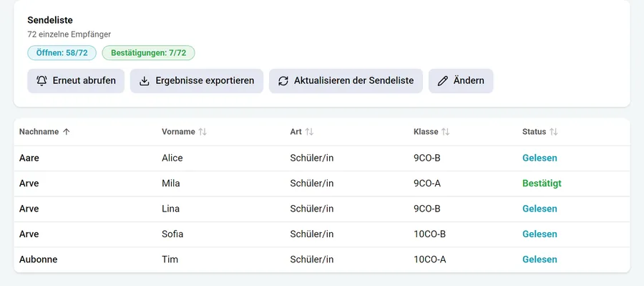
Task: Click Schüler/in in Alice's row
Action: (x=312, y=158)
